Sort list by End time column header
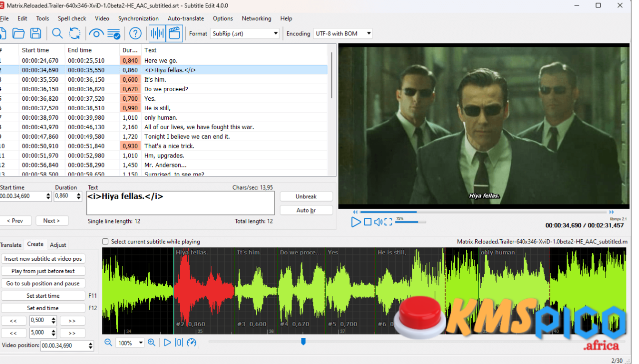Image resolution: width=639 pixels, height=364 pixels. pos(92,50)
